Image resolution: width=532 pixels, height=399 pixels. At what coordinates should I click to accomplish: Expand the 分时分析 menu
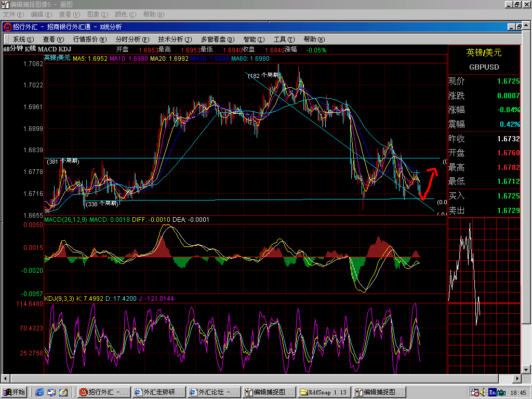pos(132,39)
